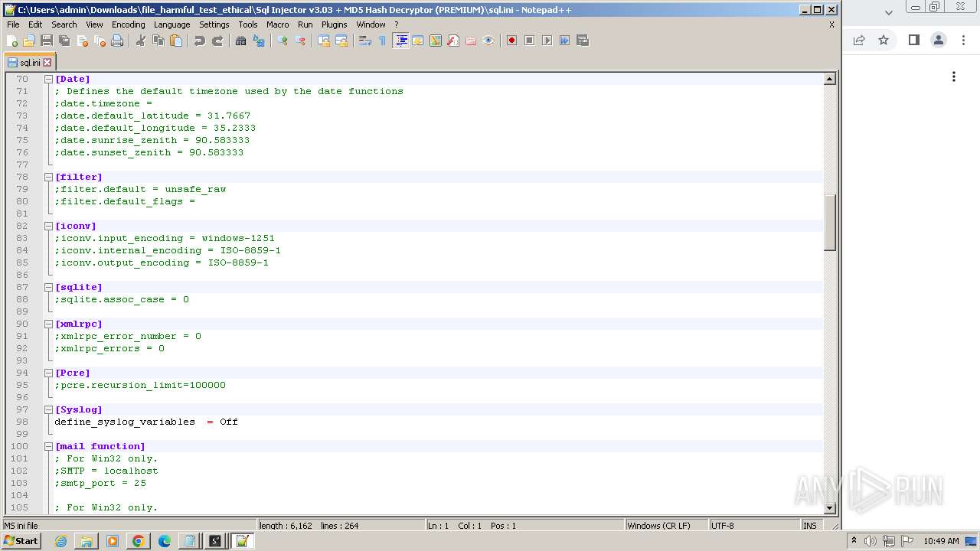Toggle show all characters pilcrow icon
Viewport: 980px width, 551px height.
pyautogui.click(x=383, y=41)
